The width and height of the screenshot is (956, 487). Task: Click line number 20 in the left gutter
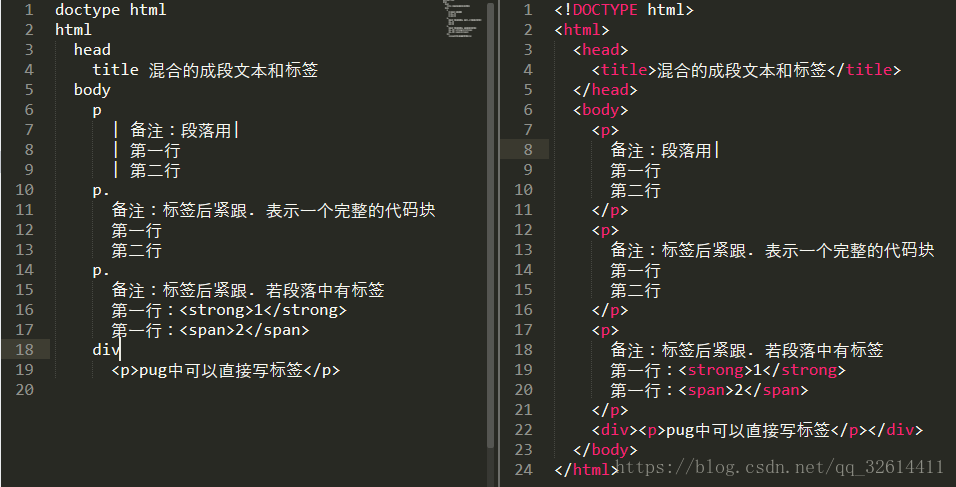pos(24,390)
